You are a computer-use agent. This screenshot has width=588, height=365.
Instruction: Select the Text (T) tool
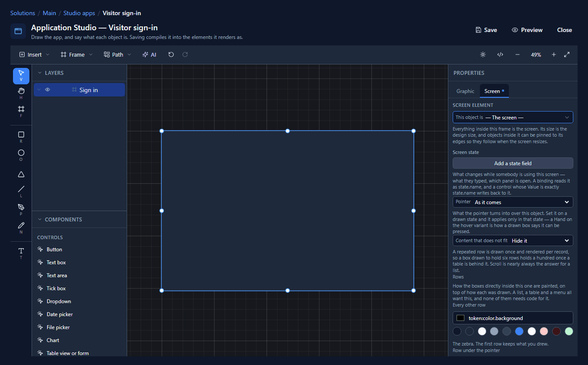[x=21, y=253]
